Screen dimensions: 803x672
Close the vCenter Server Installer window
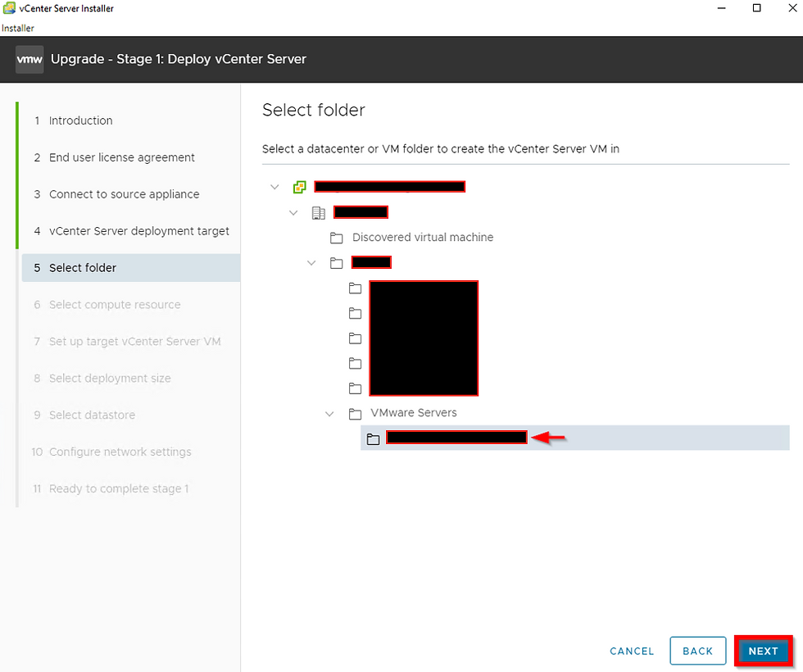pyautogui.click(x=792, y=8)
